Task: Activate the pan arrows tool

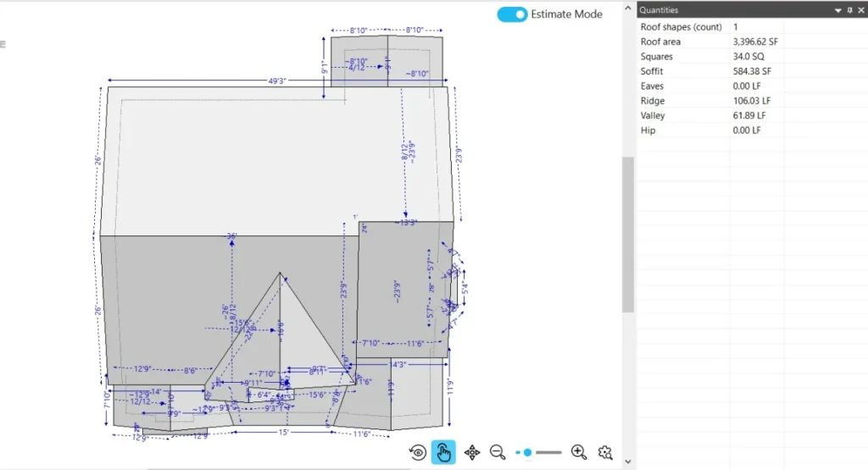Action: [472, 453]
